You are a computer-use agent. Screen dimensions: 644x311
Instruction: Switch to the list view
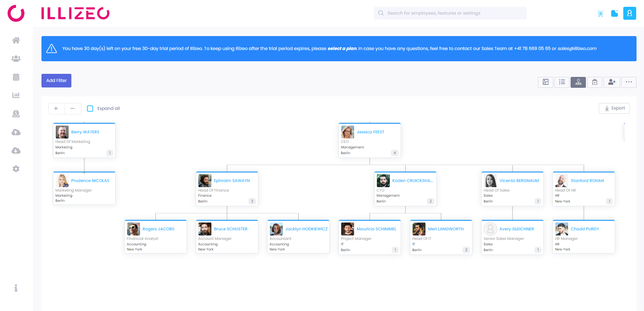[x=562, y=82]
